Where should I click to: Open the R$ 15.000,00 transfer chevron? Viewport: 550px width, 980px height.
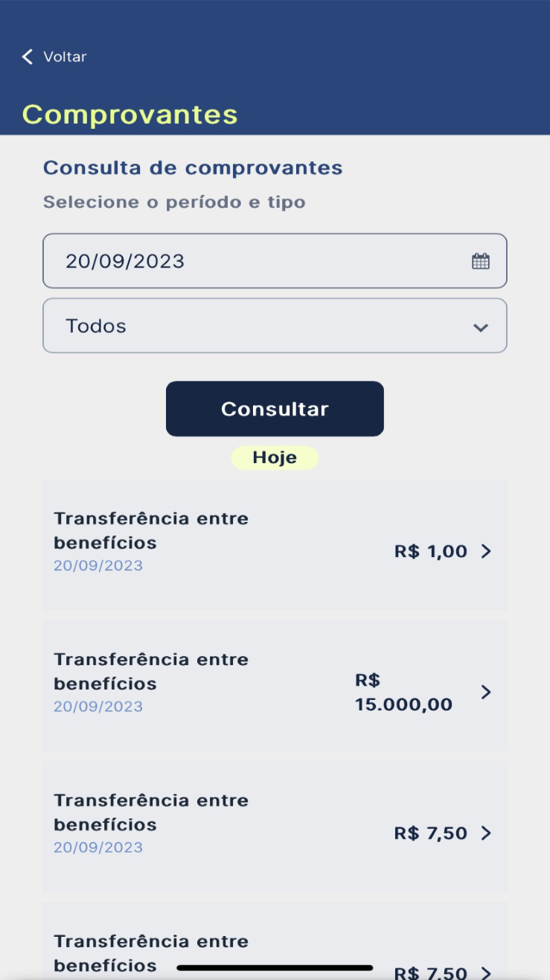(486, 692)
